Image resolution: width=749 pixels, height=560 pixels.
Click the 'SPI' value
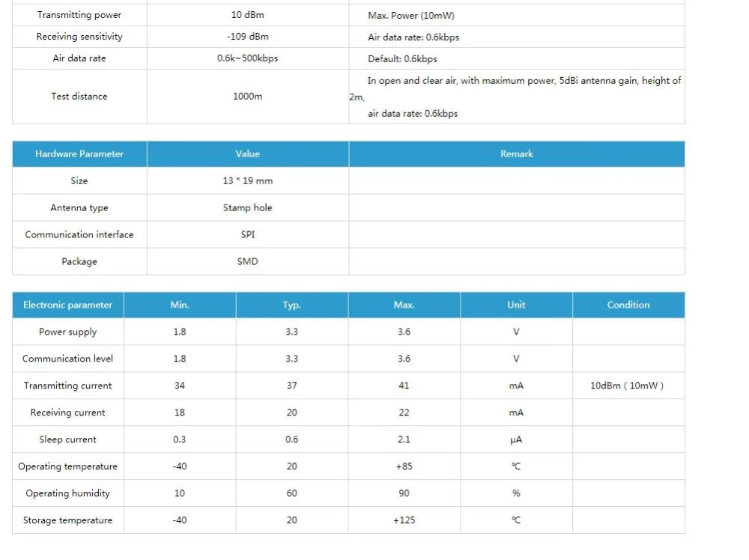coord(247,234)
